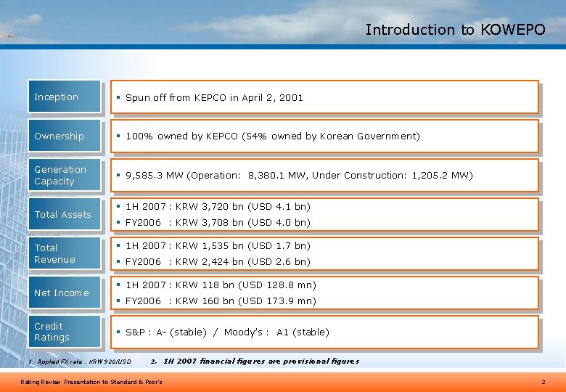Click footer 'Rating Review Presentation to Standard & Poor's'

tap(91, 382)
